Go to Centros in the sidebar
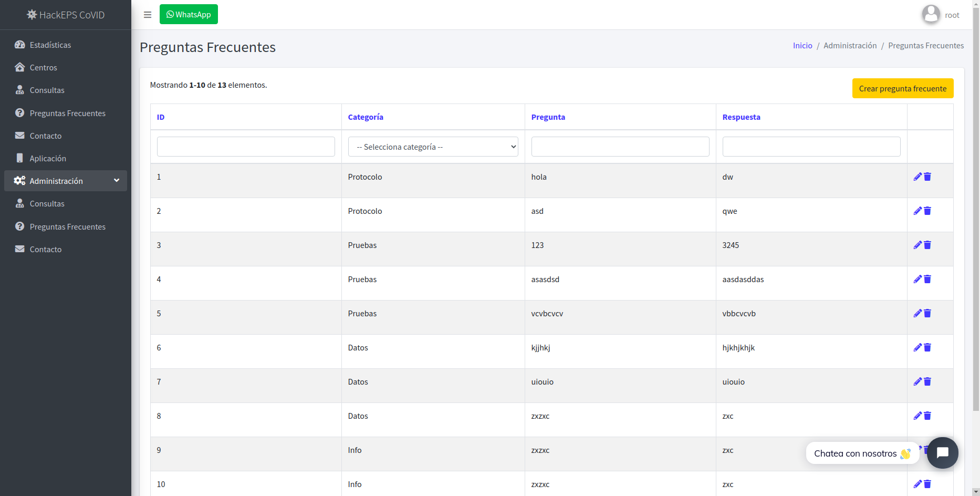The image size is (980, 496). pos(43,68)
